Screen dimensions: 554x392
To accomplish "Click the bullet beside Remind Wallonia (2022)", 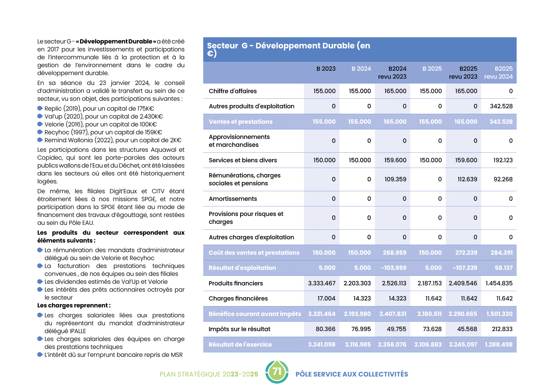I will click(x=40, y=140).
